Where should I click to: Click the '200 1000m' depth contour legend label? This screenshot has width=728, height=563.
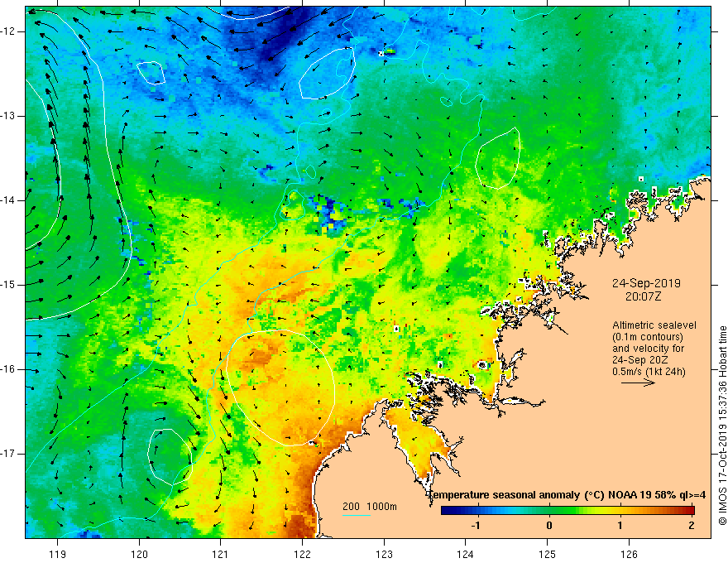(370, 507)
